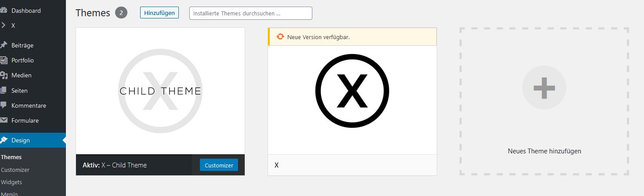Click the Seiten pages icon
Screen dimensions: 644x196
(4, 91)
